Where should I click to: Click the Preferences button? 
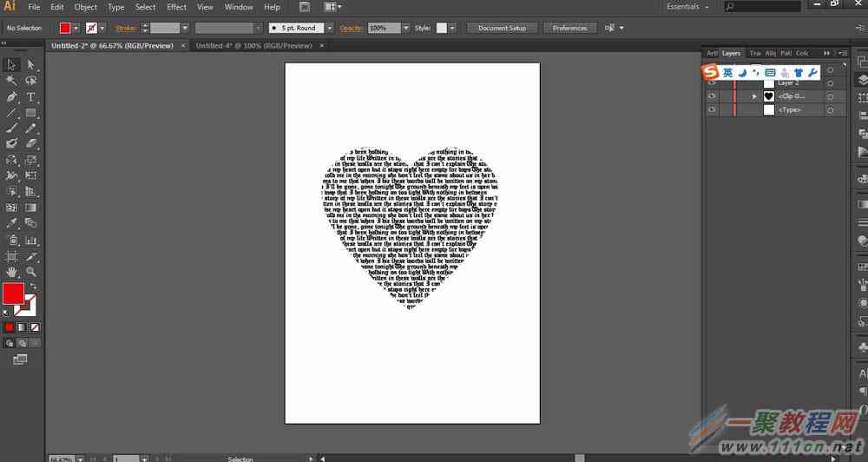569,28
